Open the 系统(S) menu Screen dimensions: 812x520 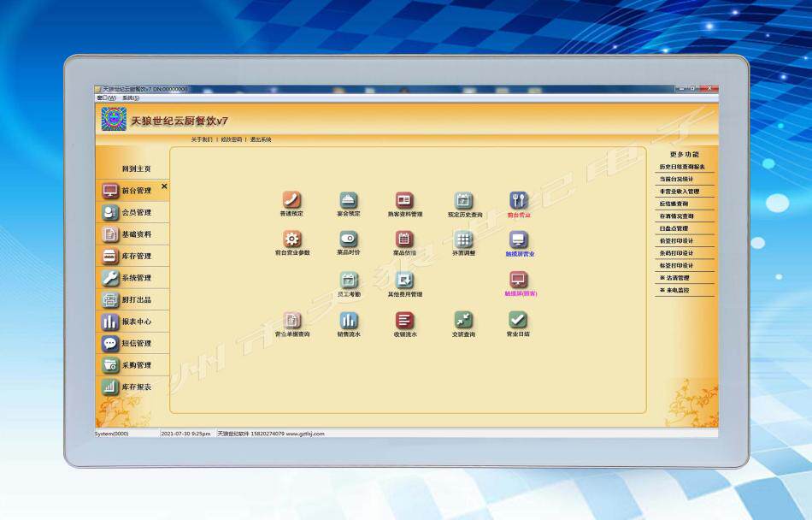point(131,97)
